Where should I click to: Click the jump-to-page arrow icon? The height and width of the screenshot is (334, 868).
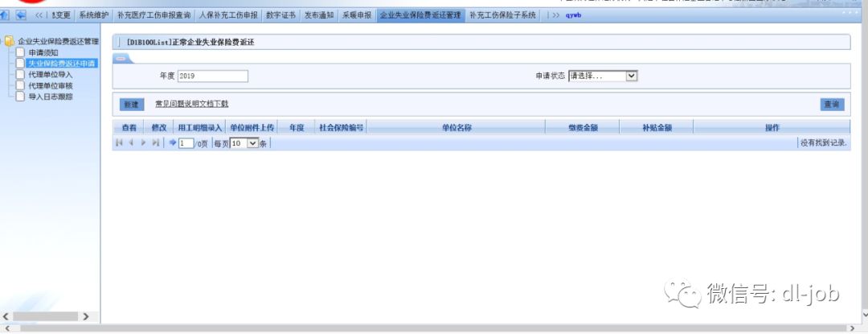pyautogui.click(x=173, y=143)
